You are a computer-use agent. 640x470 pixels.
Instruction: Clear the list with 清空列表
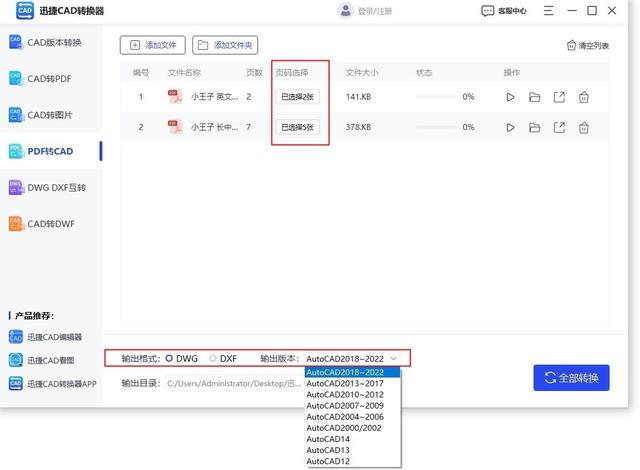click(x=588, y=45)
